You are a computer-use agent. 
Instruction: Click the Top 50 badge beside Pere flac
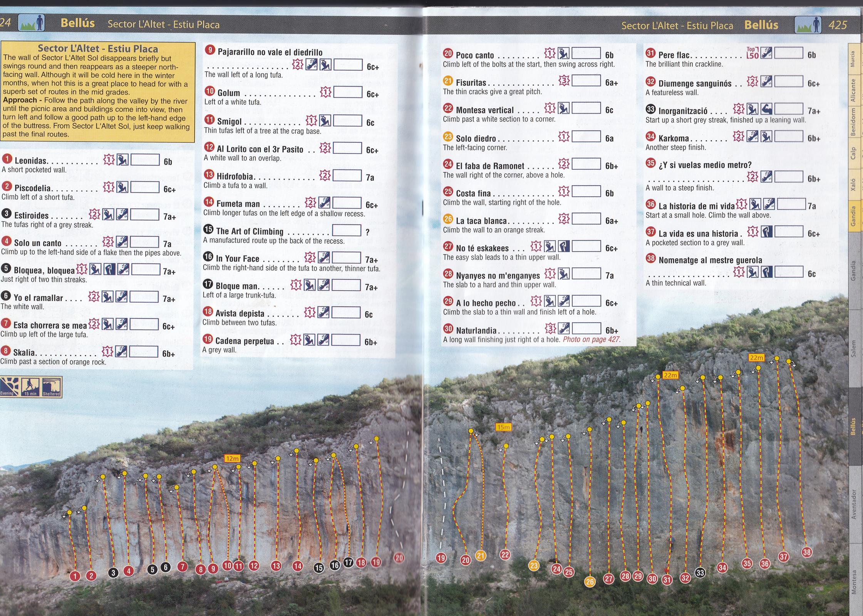752,53
